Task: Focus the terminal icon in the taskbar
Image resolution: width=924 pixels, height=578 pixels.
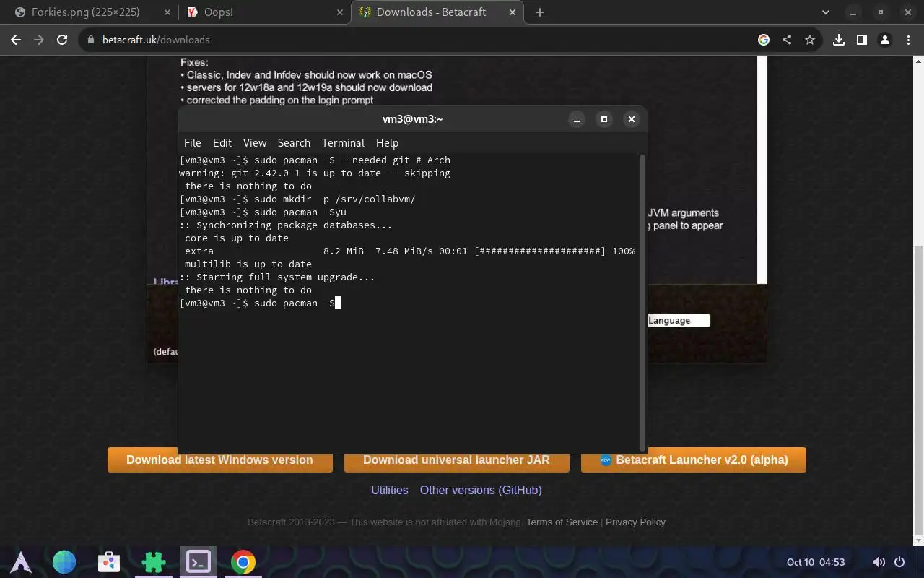Action: pyautogui.click(x=199, y=561)
